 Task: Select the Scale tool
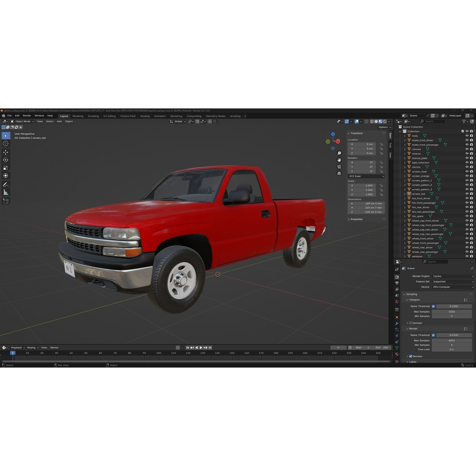tap(6, 168)
